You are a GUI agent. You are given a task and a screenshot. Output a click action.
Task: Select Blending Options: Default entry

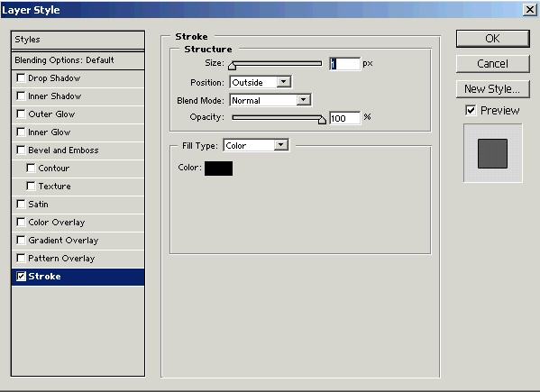(78, 60)
